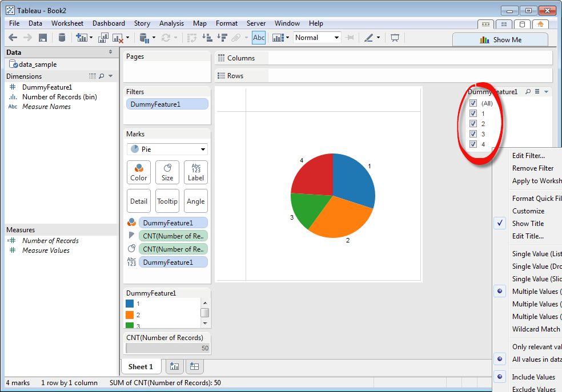Choose Edit Filter... from context menu

click(528, 156)
